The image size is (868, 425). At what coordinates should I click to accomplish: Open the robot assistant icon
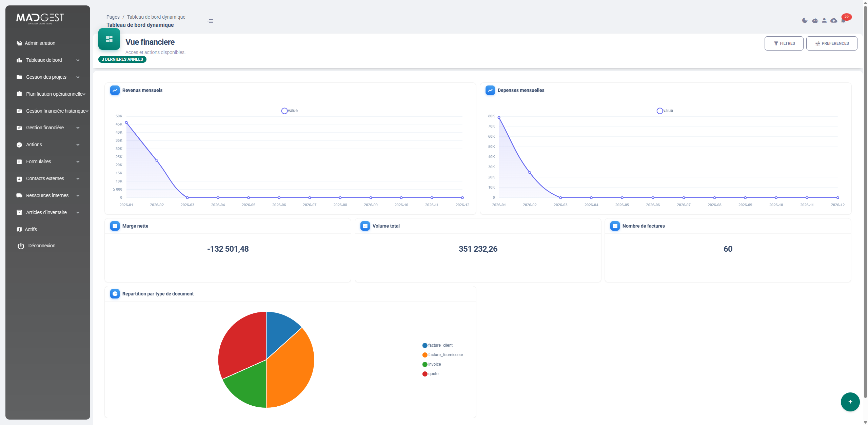coord(815,21)
